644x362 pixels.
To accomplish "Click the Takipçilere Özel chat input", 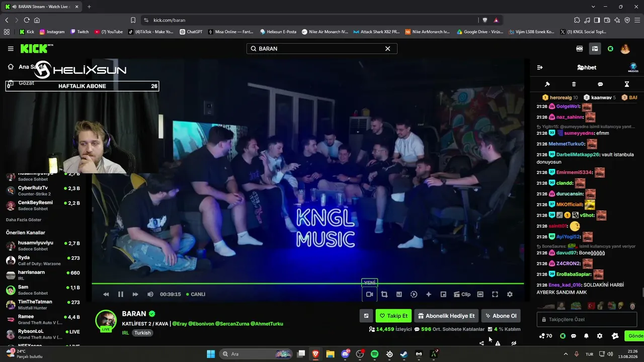I will point(586,319).
